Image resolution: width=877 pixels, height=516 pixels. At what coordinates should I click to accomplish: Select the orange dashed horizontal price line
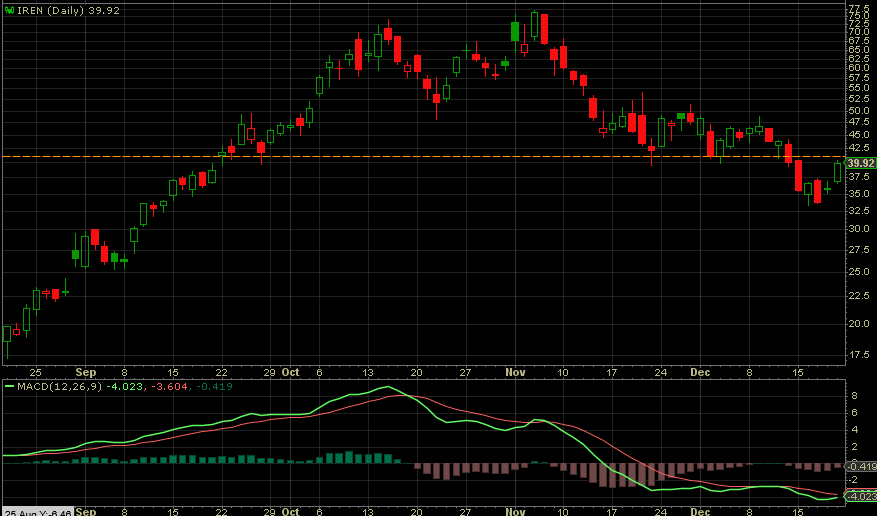click(x=423, y=157)
